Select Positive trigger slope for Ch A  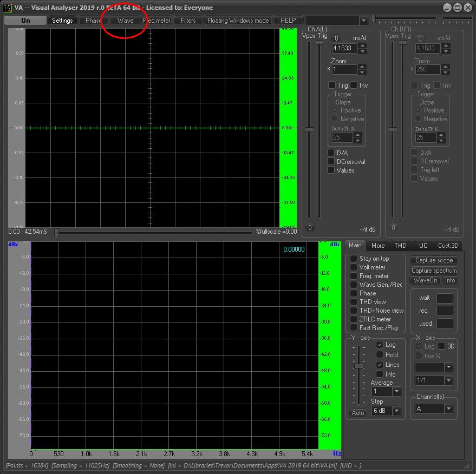(x=335, y=110)
